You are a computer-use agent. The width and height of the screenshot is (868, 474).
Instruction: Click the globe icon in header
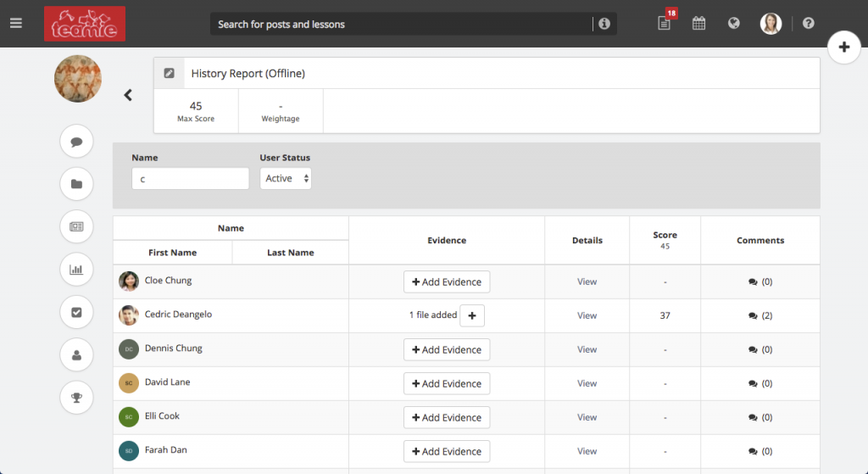click(734, 23)
